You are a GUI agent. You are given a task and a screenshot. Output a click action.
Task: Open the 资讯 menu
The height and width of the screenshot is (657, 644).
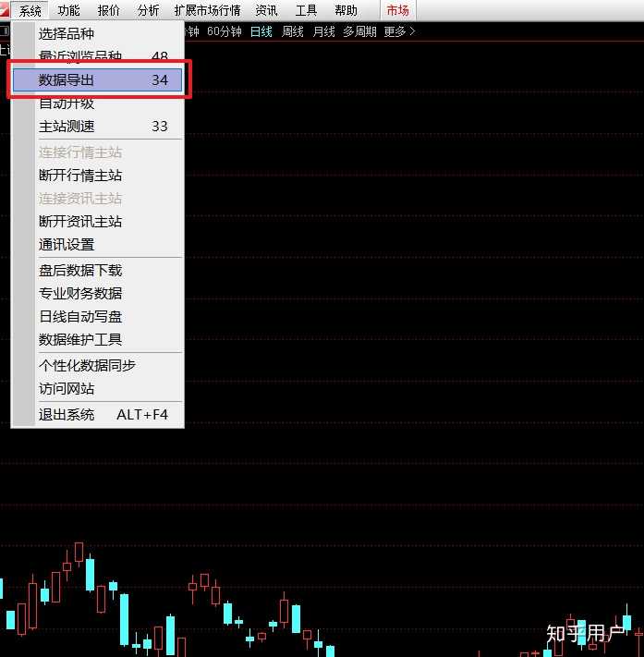tap(266, 10)
